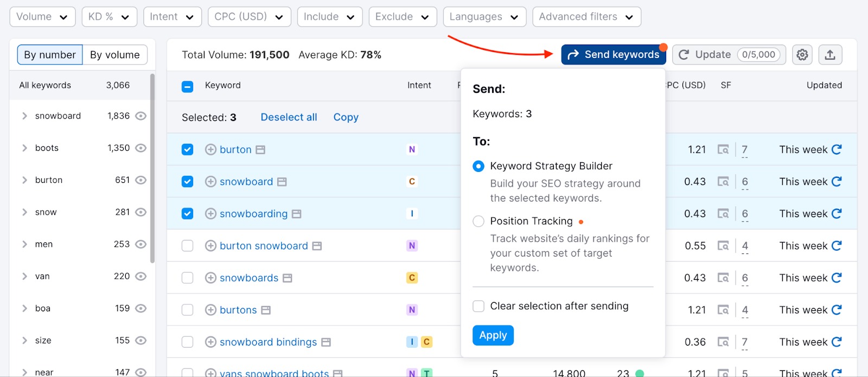Refresh the snowboard bindings row metrics

[x=837, y=342]
